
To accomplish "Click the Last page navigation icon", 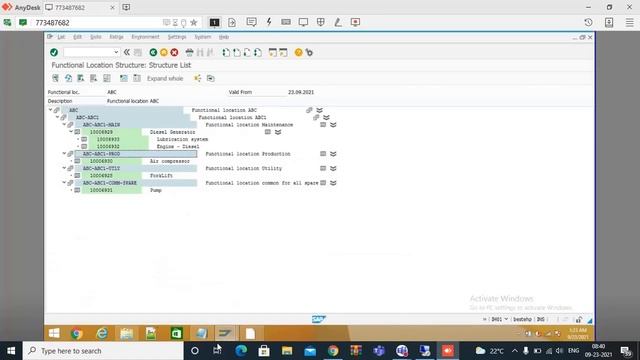I will (258, 52).
